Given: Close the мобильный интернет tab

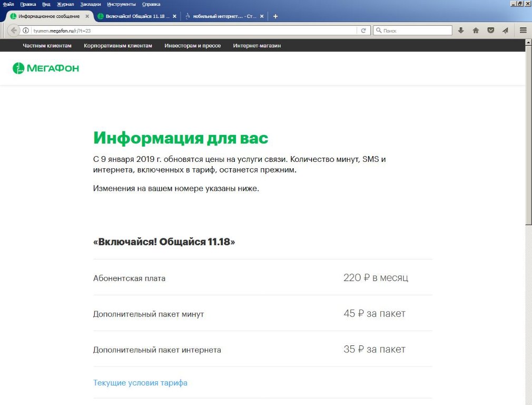Looking at the screenshot, I should tap(262, 16).
